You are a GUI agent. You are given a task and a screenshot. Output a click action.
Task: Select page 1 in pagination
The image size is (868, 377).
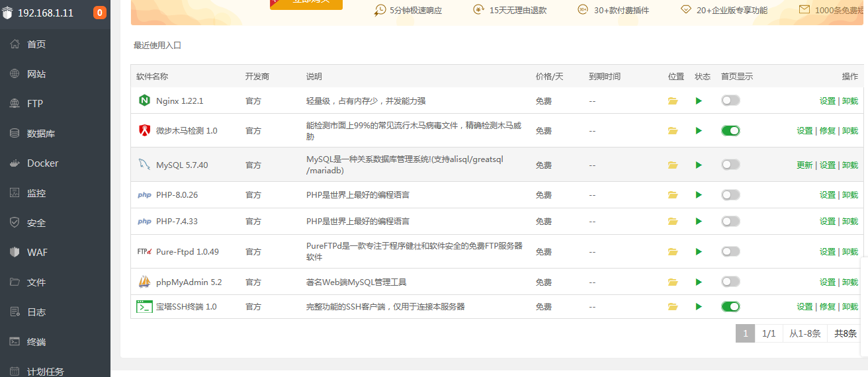point(745,333)
